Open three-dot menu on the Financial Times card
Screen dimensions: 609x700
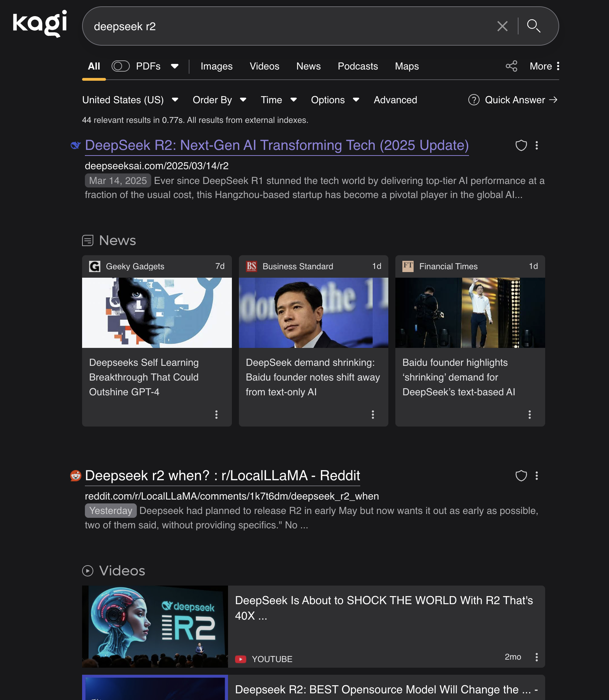529,415
